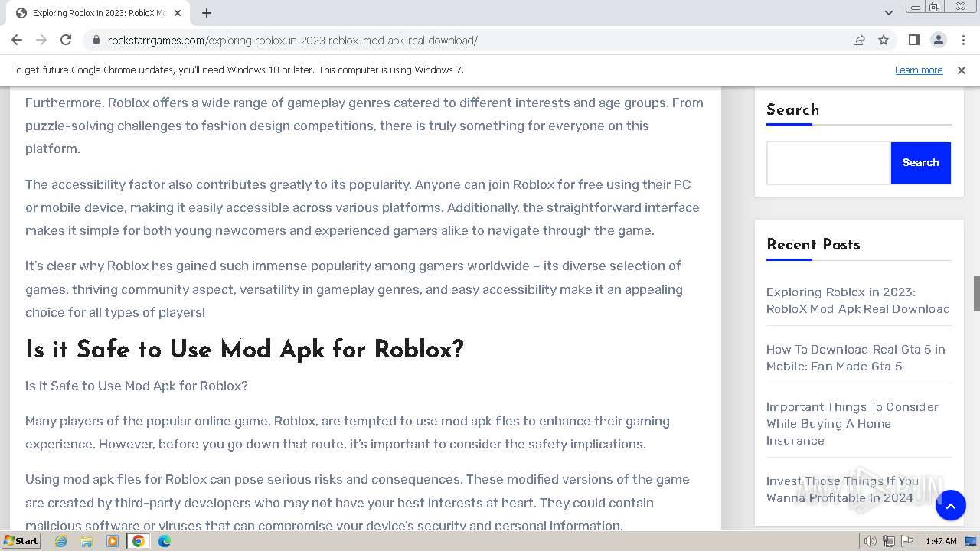Dismiss Chrome update notification bar
Image resolution: width=980 pixels, height=551 pixels.
(x=962, y=70)
